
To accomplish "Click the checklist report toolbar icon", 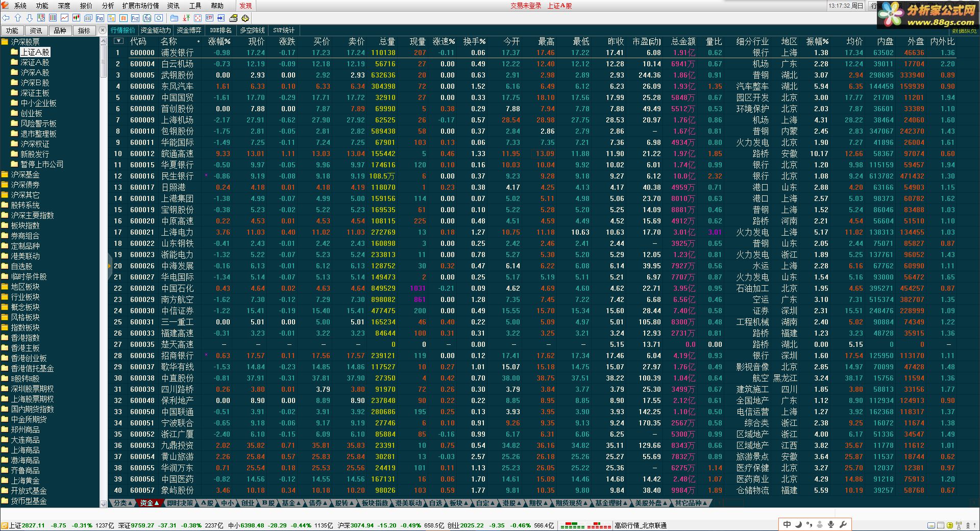I will (x=41, y=18).
